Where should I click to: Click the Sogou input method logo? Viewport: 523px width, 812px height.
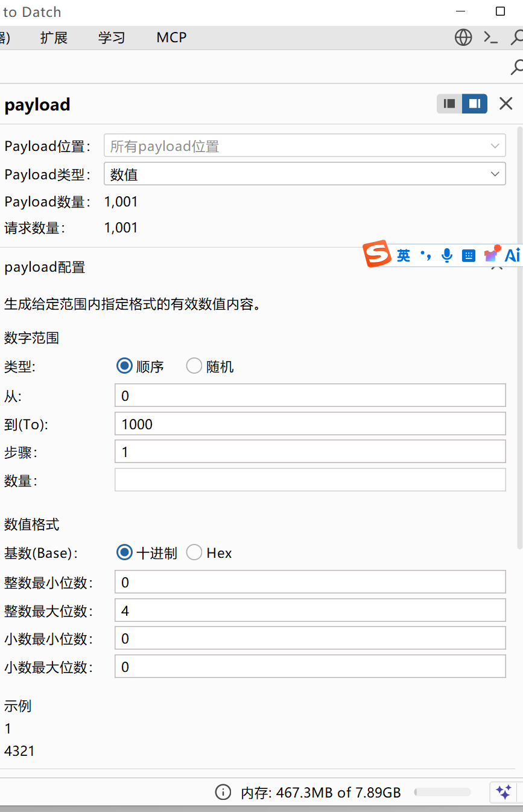point(377,255)
